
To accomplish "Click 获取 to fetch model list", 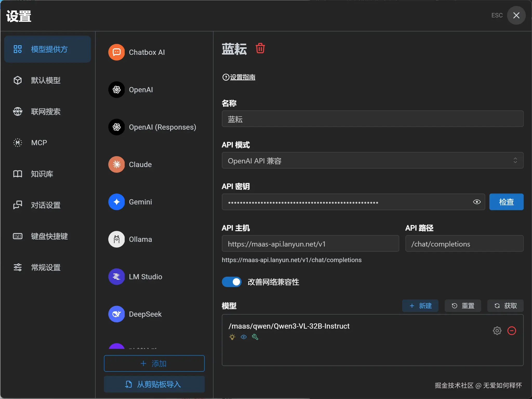I will [505, 306].
